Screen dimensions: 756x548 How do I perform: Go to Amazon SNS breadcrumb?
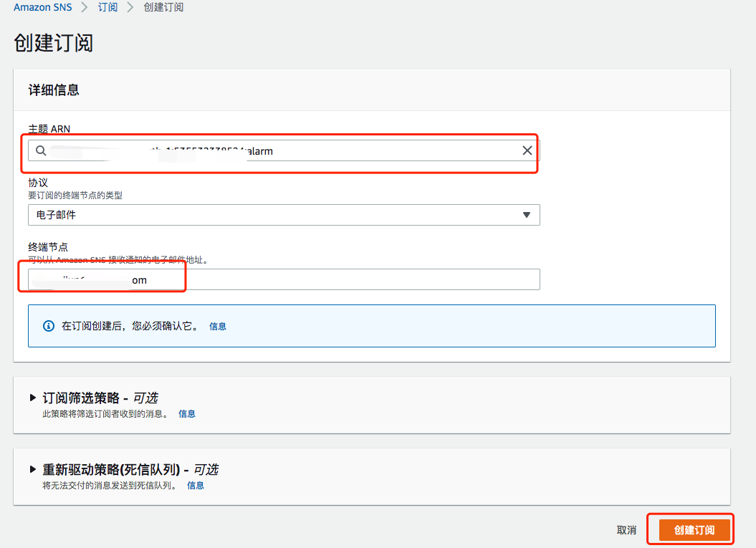(x=42, y=7)
